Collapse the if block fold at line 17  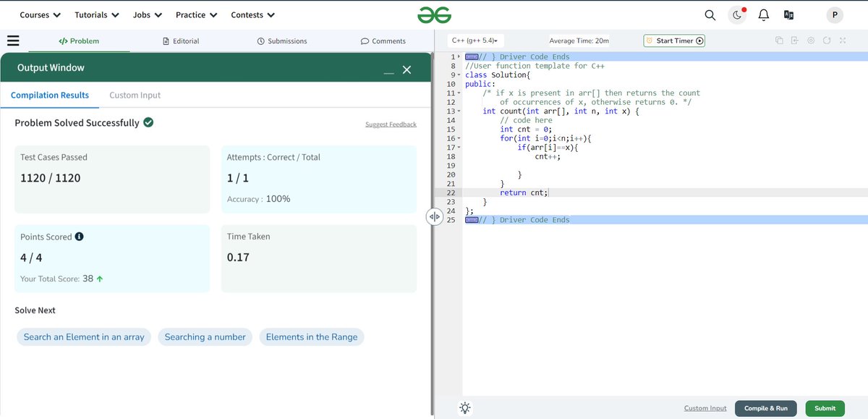[459, 148]
